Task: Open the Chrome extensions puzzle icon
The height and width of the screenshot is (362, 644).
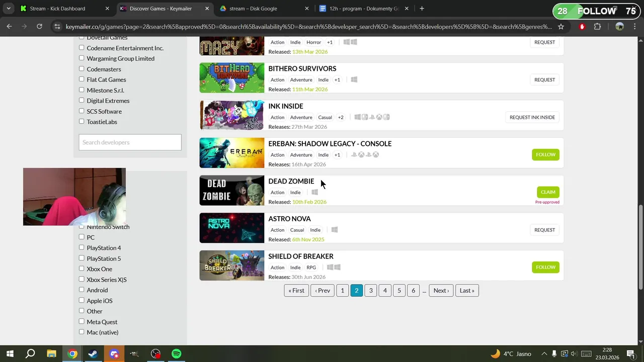Action: point(598,27)
